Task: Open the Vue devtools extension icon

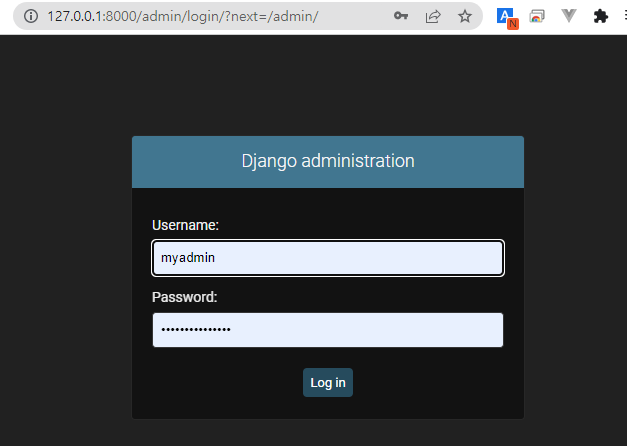Action: [x=568, y=16]
